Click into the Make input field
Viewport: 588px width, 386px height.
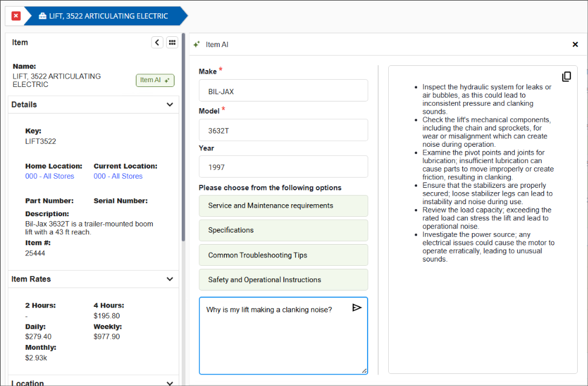click(283, 91)
